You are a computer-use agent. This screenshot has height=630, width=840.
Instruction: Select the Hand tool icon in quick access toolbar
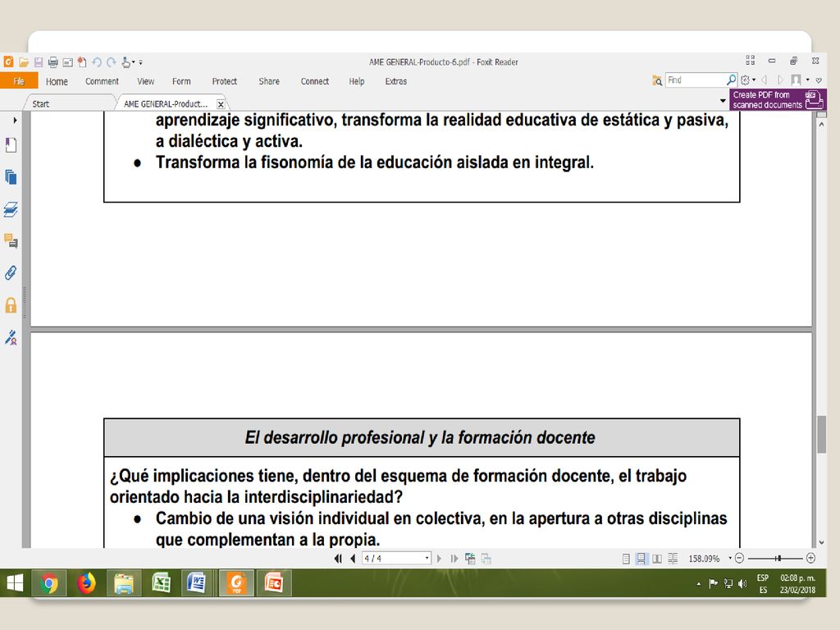tap(126, 62)
